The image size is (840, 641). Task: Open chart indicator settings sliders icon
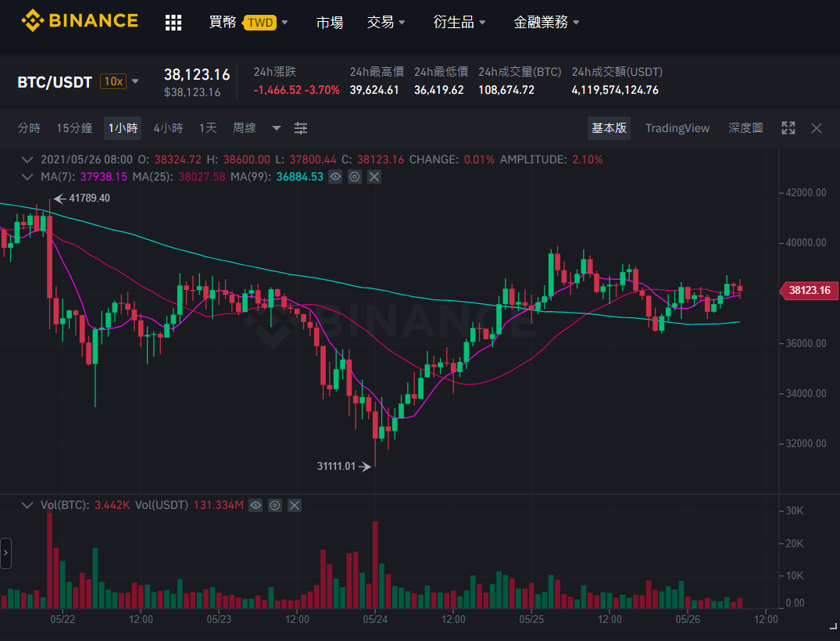[x=301, y=128]
